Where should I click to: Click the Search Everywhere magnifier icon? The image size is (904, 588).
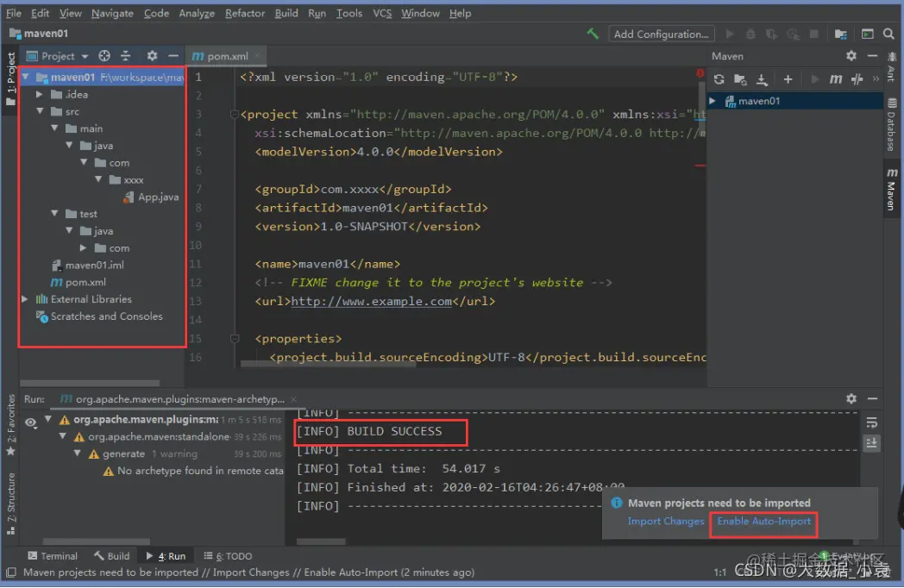click(x=888, y=34)
